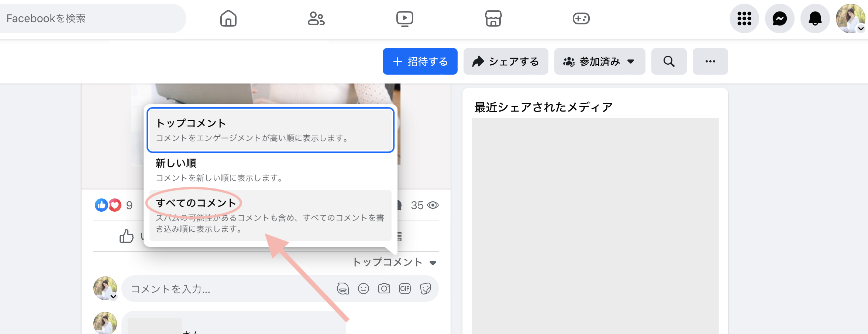The width and height of the screenshot is (868, 334).
Task: Expand the トップコメント sort dropdown
Action: click(394, 262)
